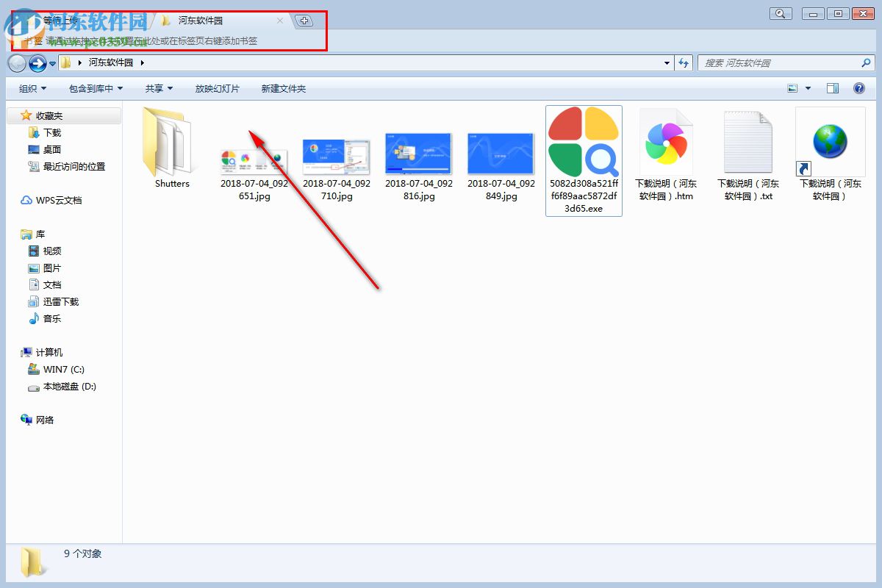Open a new tab with the plus button
The height and width of the screenshot is (588, 882).
coord(304,21)
